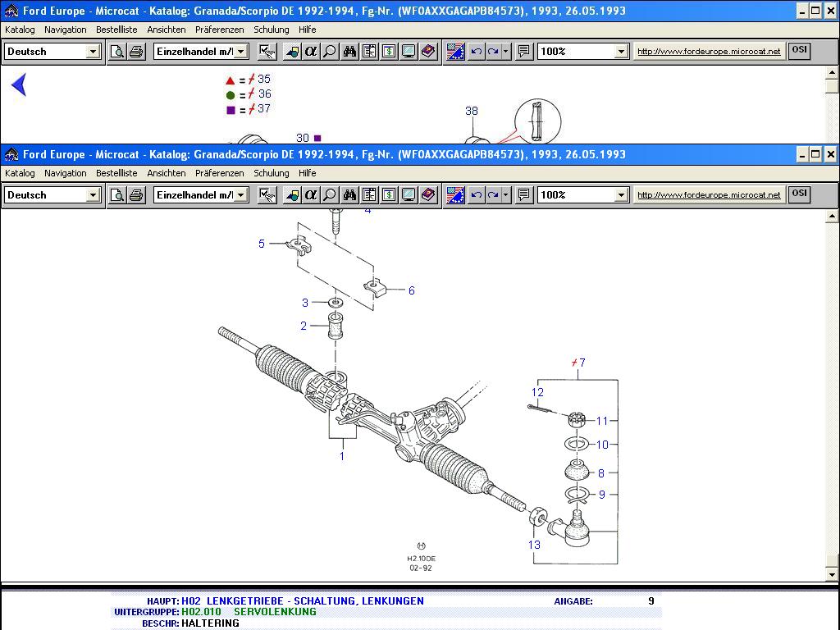The height and width of the screenshot is (630, 840).
Task: Click legend reference 35 in back window
Action: click(x=264, y=80)
